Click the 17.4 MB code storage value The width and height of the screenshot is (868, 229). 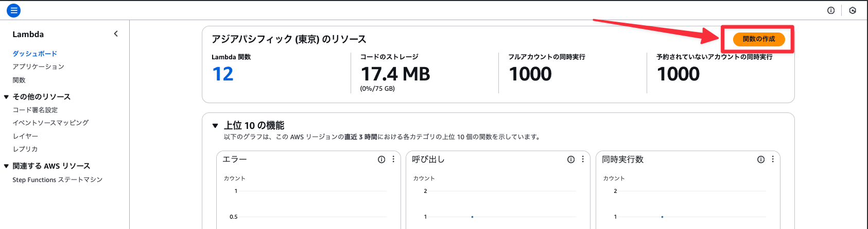[395, 74]
